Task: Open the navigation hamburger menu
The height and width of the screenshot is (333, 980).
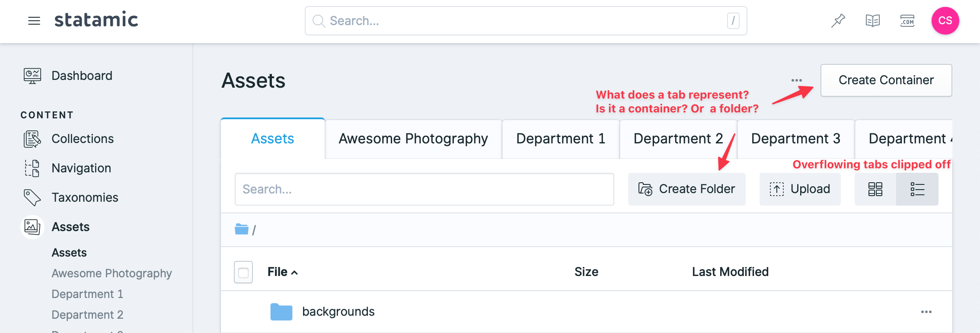Action: click(x=34, y=21)
